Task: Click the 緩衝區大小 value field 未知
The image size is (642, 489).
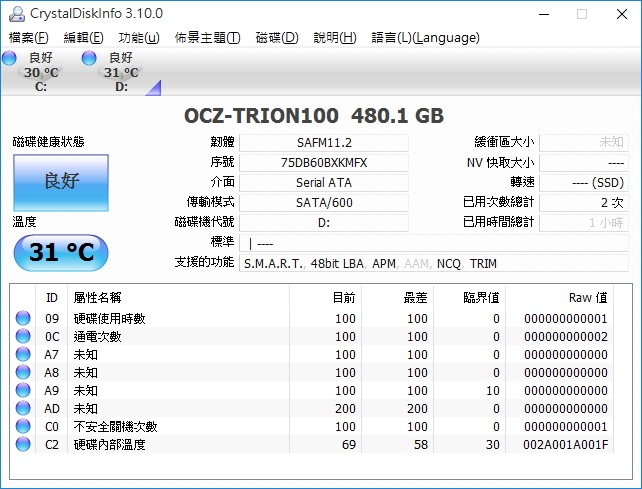Action: [x=584, y=143]
